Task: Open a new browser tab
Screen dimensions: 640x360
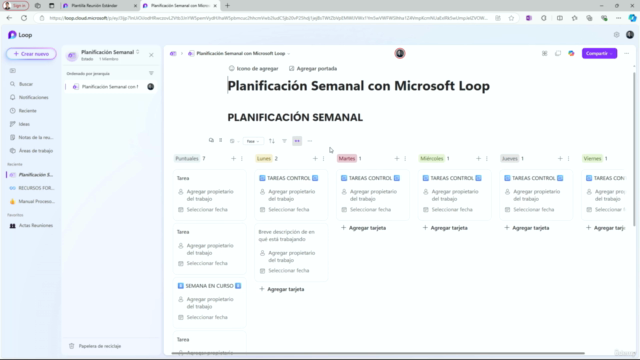Action: [227, 6]
